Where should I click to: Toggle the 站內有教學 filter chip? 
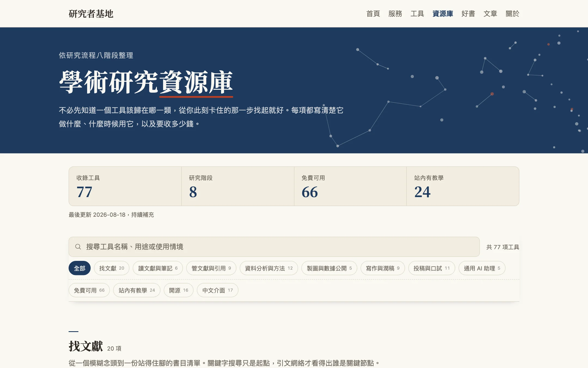click(x=137, y=290)
